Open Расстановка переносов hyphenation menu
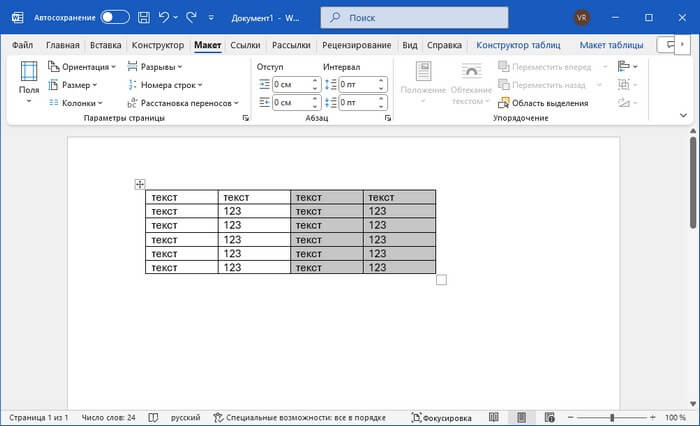The image size is (700, 426). click(184, 103)
